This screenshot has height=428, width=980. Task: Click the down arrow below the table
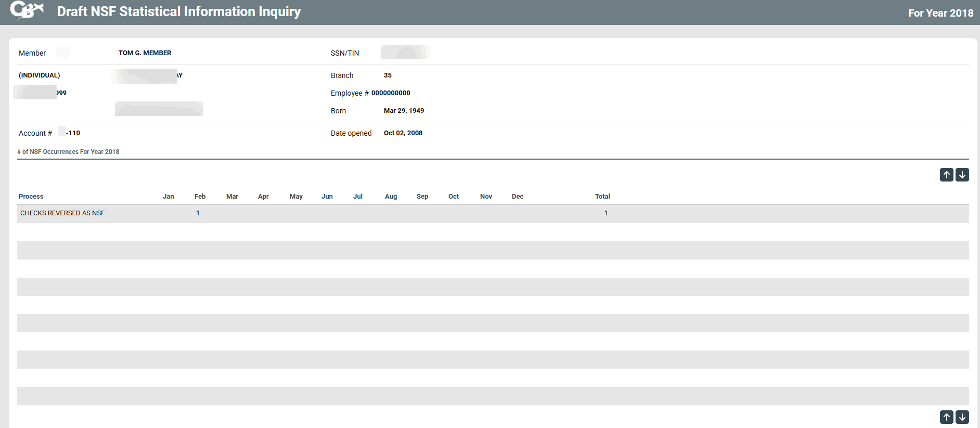pos(962,417)
